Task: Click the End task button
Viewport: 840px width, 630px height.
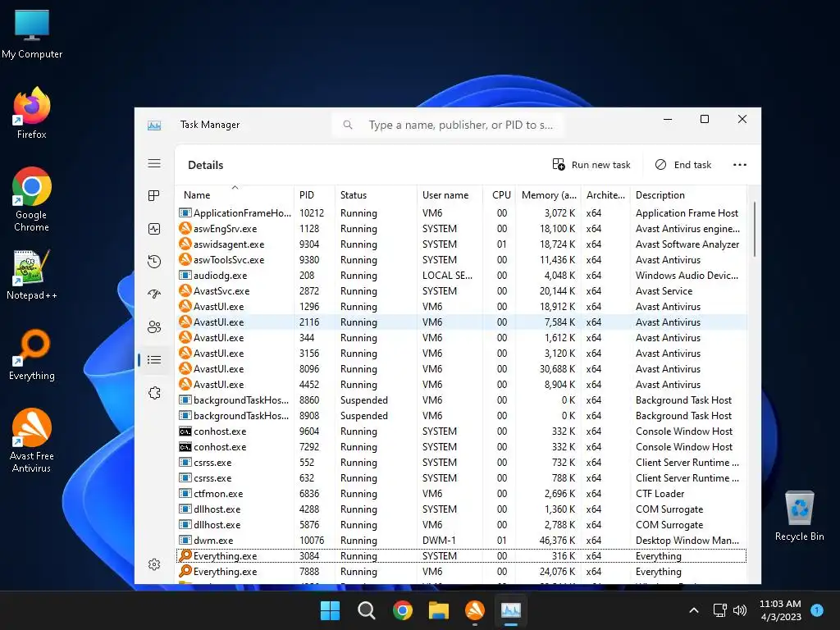Action: [683, 165]
